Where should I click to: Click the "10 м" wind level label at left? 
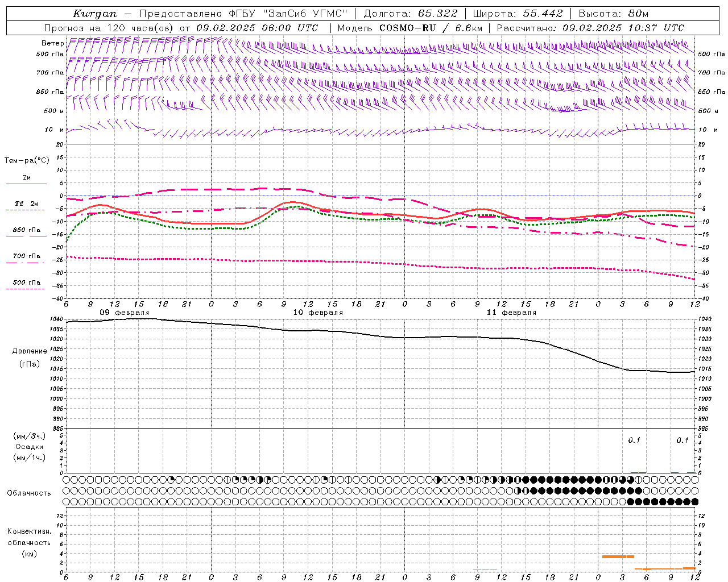pos(54,130)
